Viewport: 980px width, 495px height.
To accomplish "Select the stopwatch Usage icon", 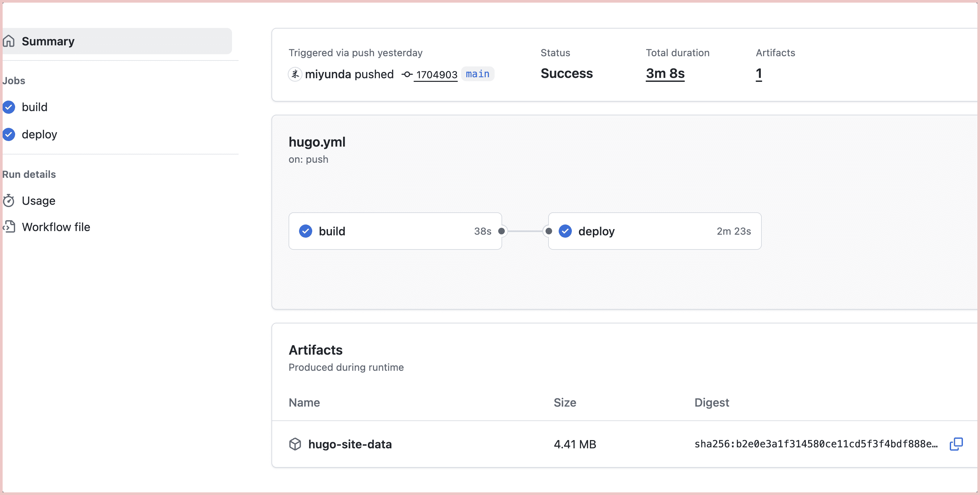I will [x=10, y=200].
